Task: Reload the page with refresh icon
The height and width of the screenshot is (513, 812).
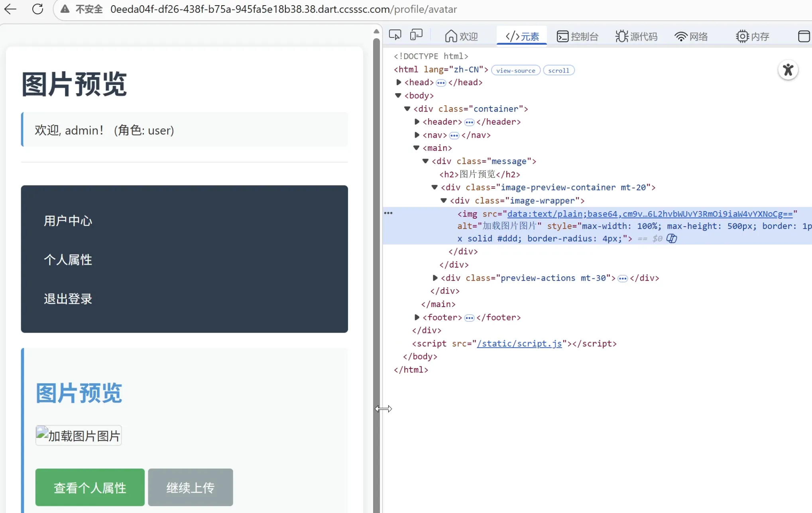Action: click(x=37, y=9)
